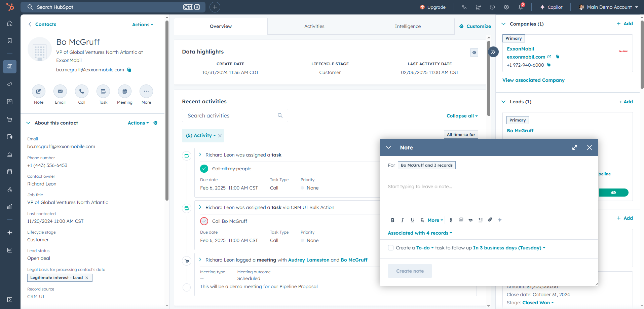Viewport: 644px width, 309px height.
Task: Open Actions dropdown in About this contact
Action: (x=138, y=123)
